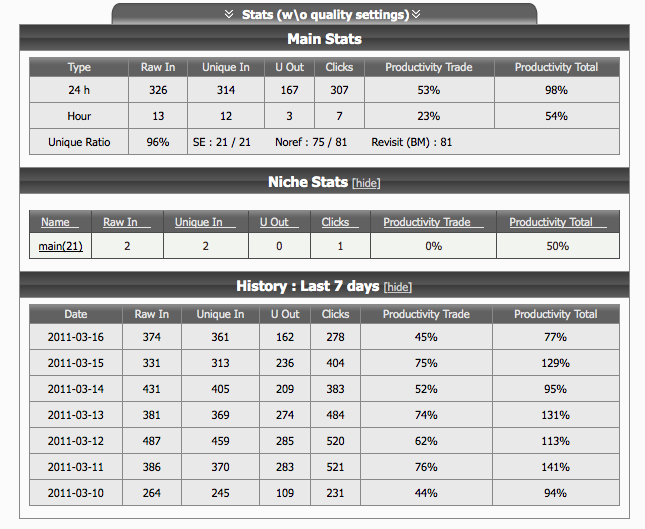Collapse the Stats (w\o quality settings) panel title
The height and width of the screenshot is (529, 645).
click(x=325, y=15)
